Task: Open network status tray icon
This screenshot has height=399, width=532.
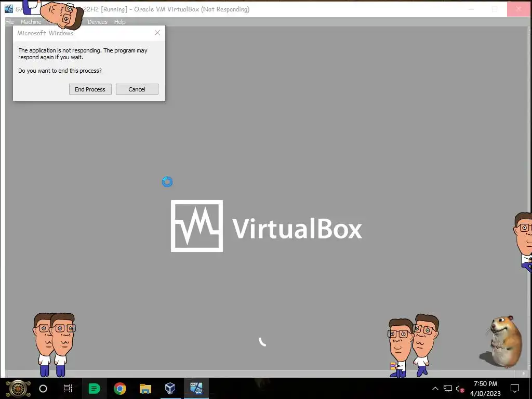Action: [447, 389]
